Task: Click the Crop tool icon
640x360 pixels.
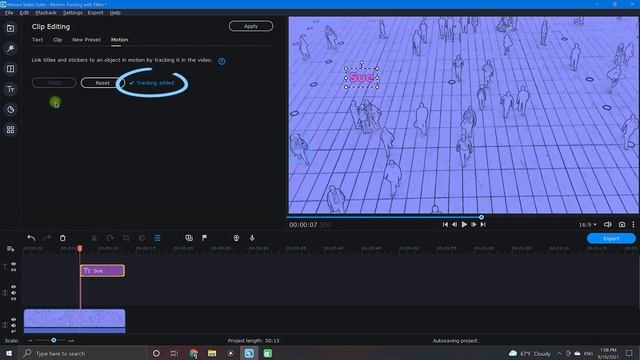Action: pos(126,238)
